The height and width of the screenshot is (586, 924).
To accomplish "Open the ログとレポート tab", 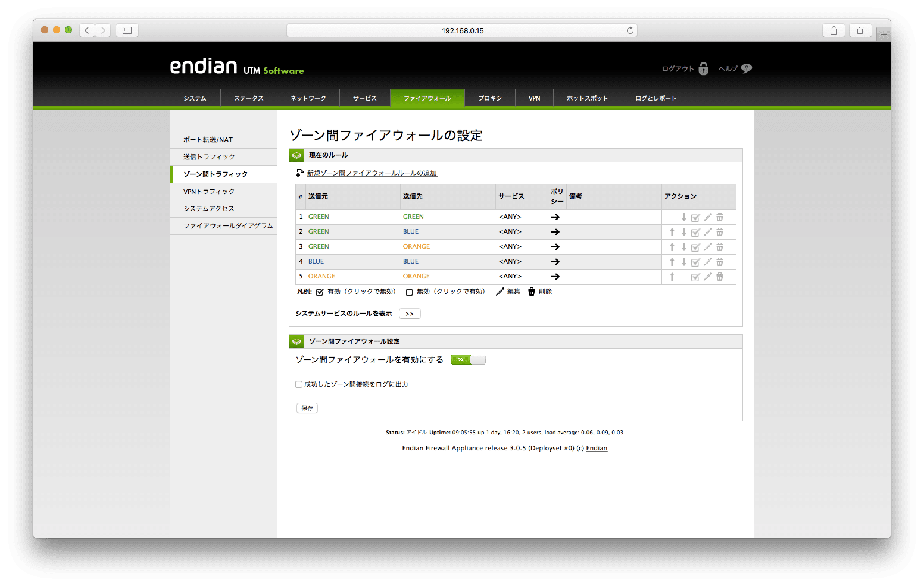I will (656, 98).
